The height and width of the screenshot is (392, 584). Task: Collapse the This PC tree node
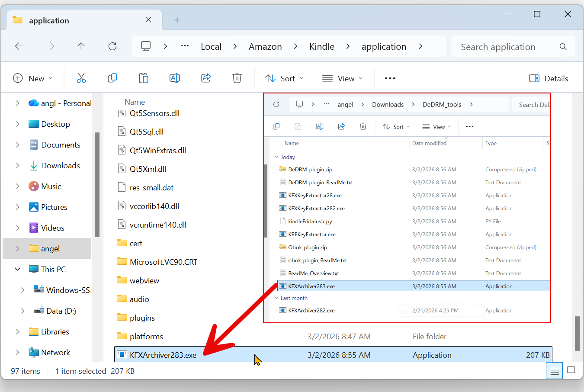pos(18,269)
